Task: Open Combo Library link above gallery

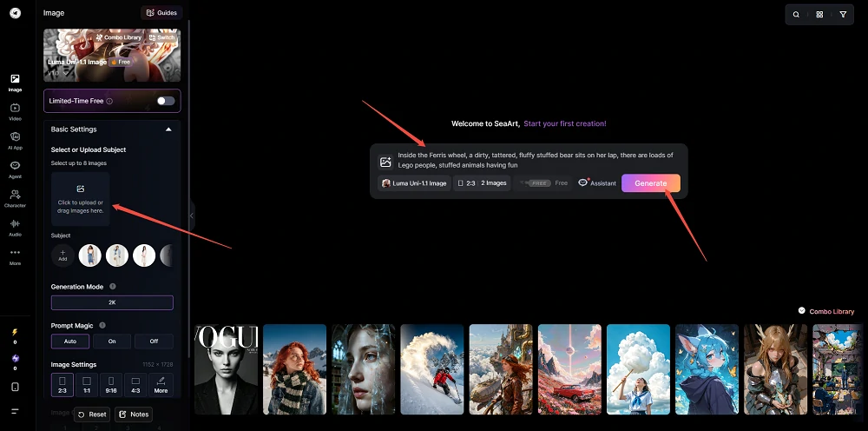Action: 826,311
